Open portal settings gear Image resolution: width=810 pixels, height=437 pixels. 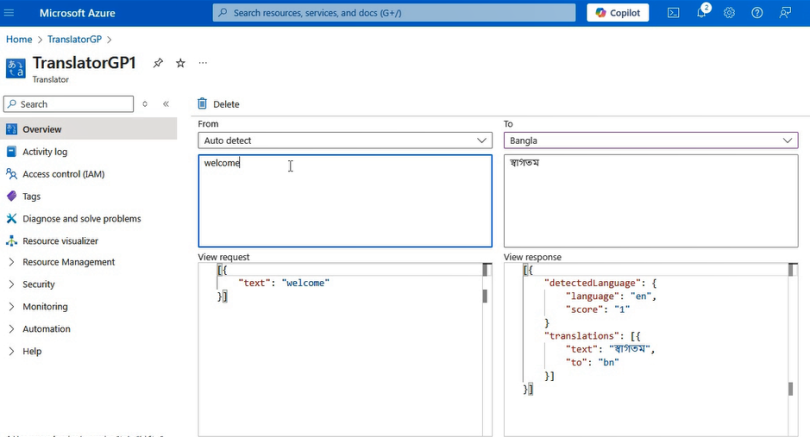(729, 13)
